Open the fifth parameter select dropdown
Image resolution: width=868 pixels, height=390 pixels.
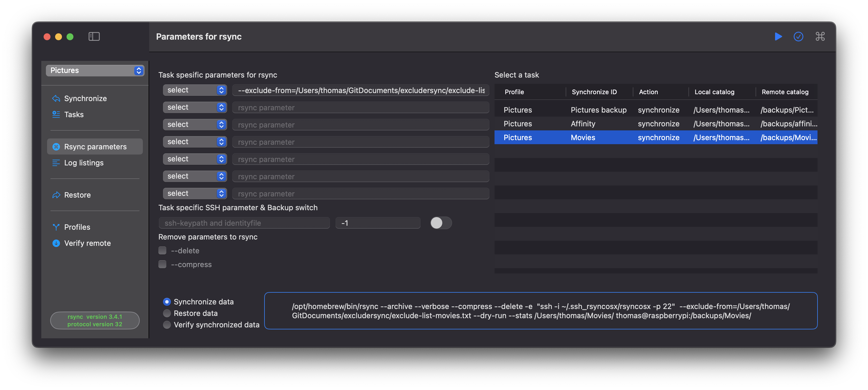[195, 159]
